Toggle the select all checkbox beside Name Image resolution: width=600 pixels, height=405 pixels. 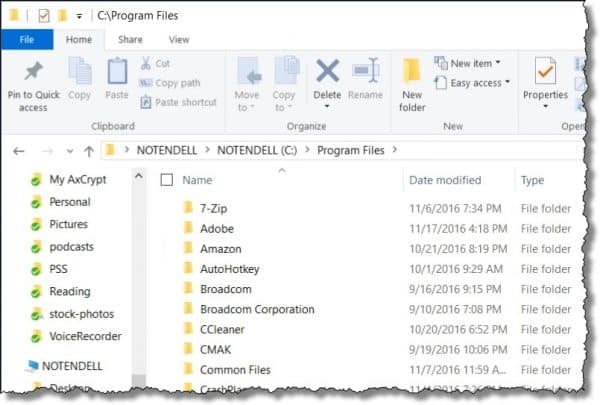(x=166, y=180)
